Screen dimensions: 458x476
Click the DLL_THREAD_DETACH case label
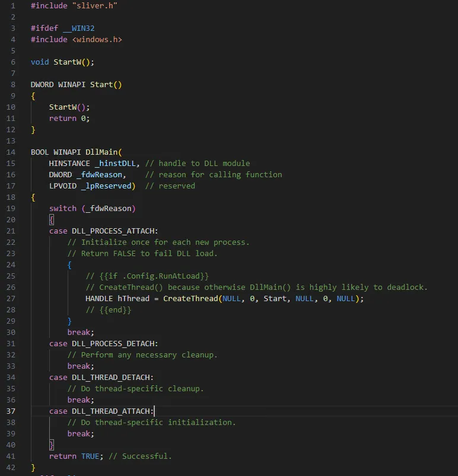tap(110, 378)
